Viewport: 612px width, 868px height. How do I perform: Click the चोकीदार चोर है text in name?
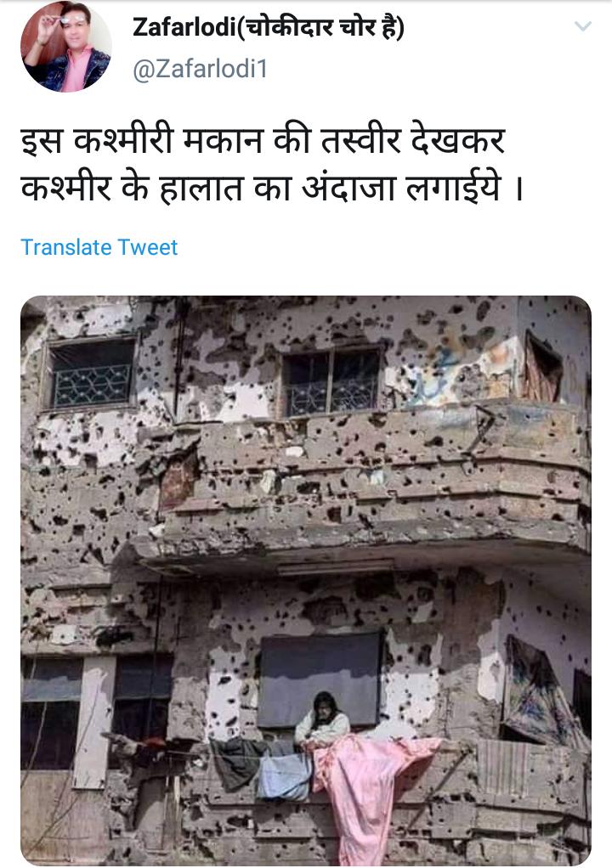[324, 26]
